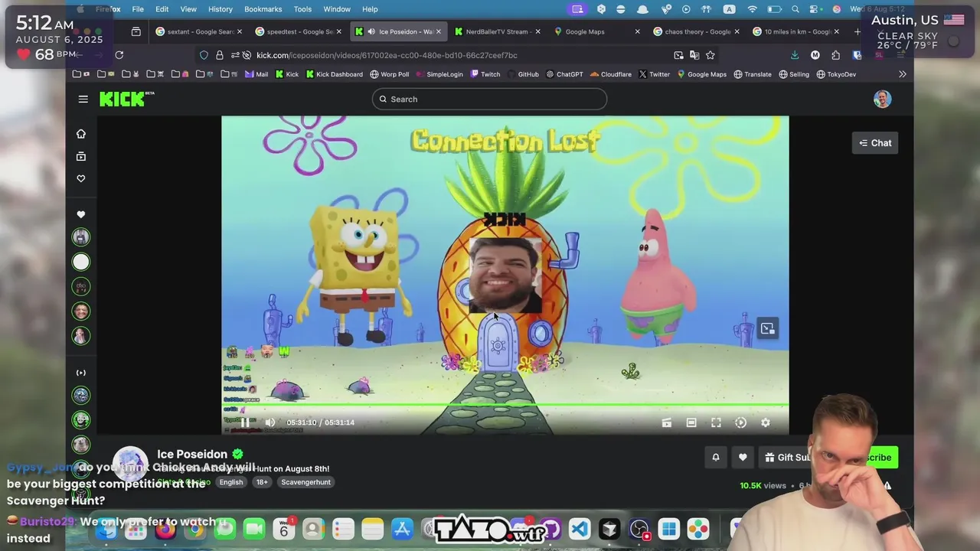Open playback speed control in player
The height and width of the screenshot is (551, 980).
click(740, 422)
